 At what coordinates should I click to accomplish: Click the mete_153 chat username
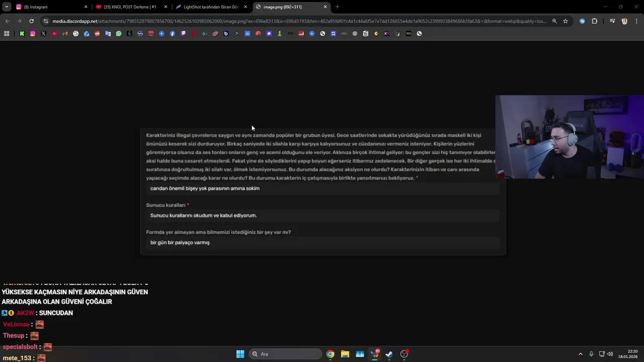17,358
